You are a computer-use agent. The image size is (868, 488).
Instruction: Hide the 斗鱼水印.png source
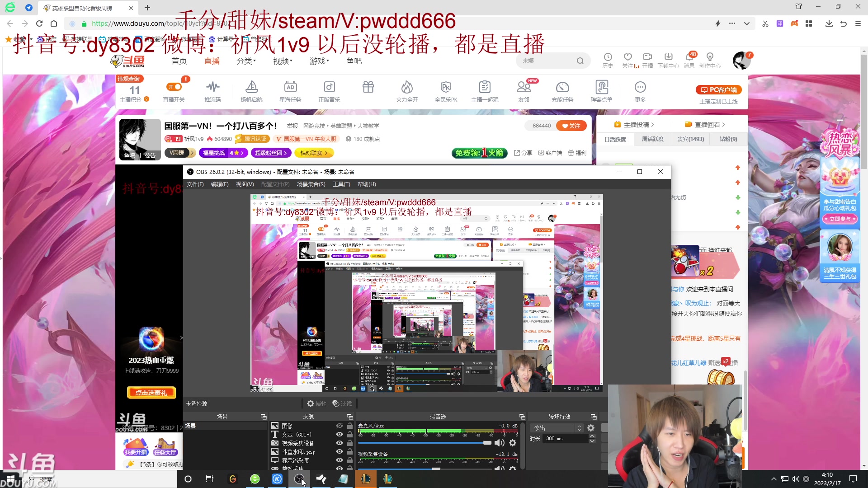(x=340, y=451)
